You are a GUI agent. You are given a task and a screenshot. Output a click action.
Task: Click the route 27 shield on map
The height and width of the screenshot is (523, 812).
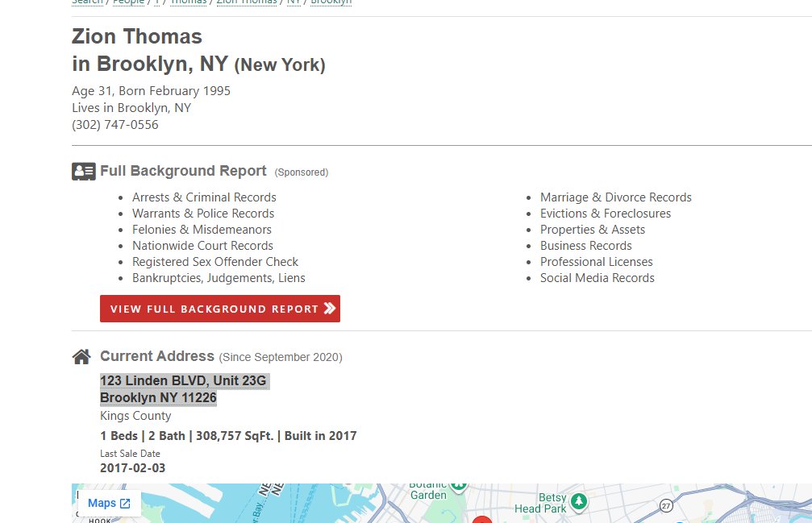click(666, 505)
